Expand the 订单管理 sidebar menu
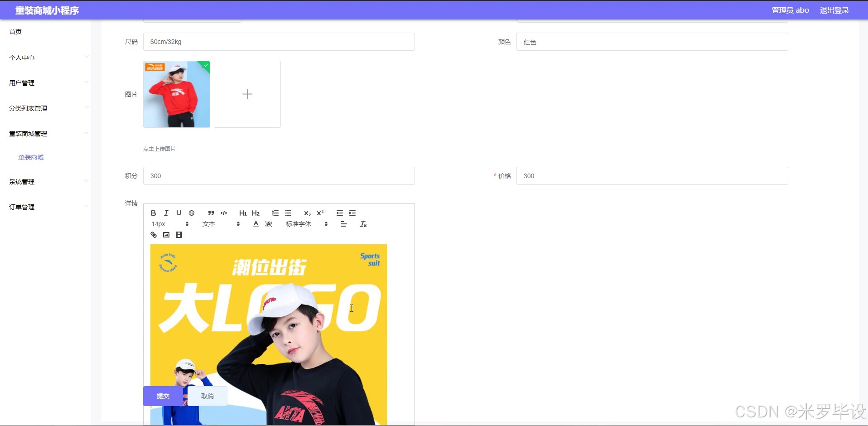The width and height of the screenshot is (868, 426). [x=45, y=207]
